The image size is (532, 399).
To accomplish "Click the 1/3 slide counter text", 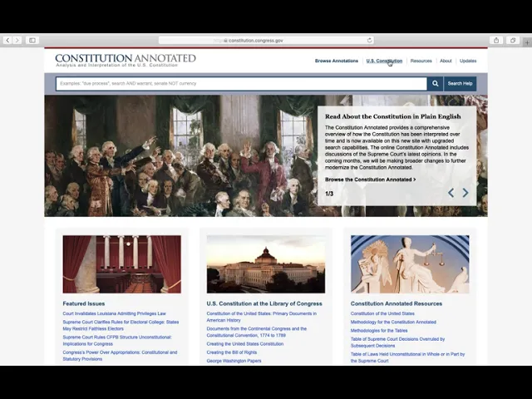I will 329,194.
